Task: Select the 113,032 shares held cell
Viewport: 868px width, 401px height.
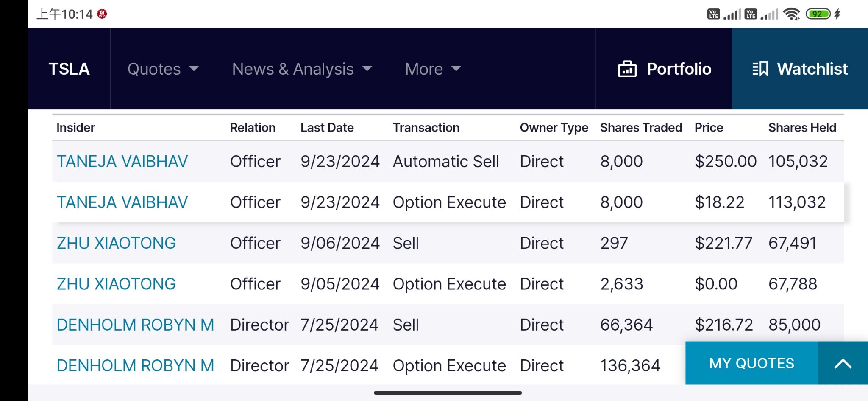Action: point(797,202)
